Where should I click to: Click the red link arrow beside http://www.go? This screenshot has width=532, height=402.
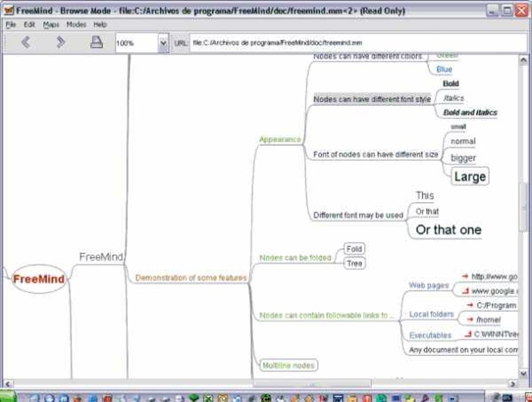pyautogui.click(x=465, y=276)
